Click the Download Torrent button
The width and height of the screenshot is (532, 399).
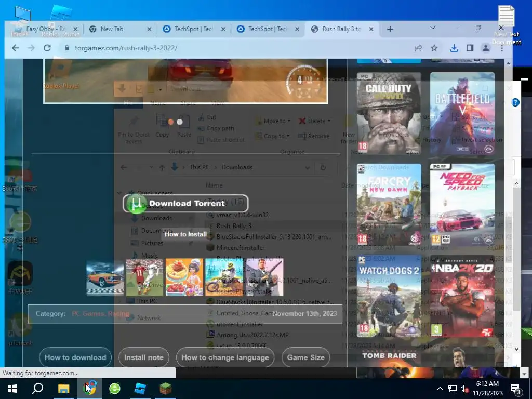coord(185,204)
